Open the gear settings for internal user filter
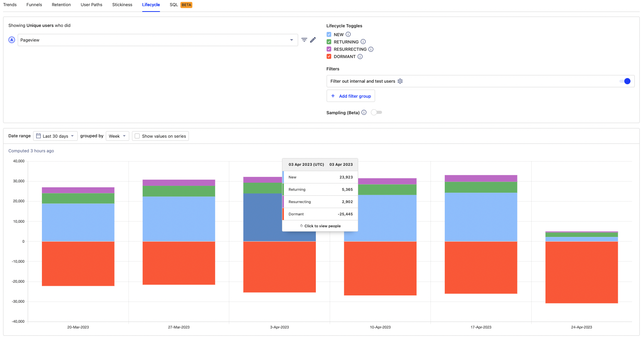 [x=400, y=82]
